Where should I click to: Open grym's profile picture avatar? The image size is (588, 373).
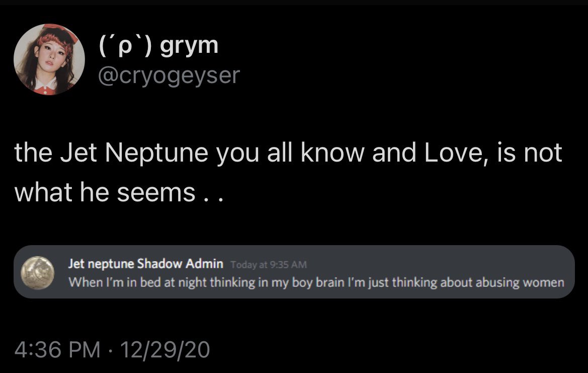pos(49,59)
